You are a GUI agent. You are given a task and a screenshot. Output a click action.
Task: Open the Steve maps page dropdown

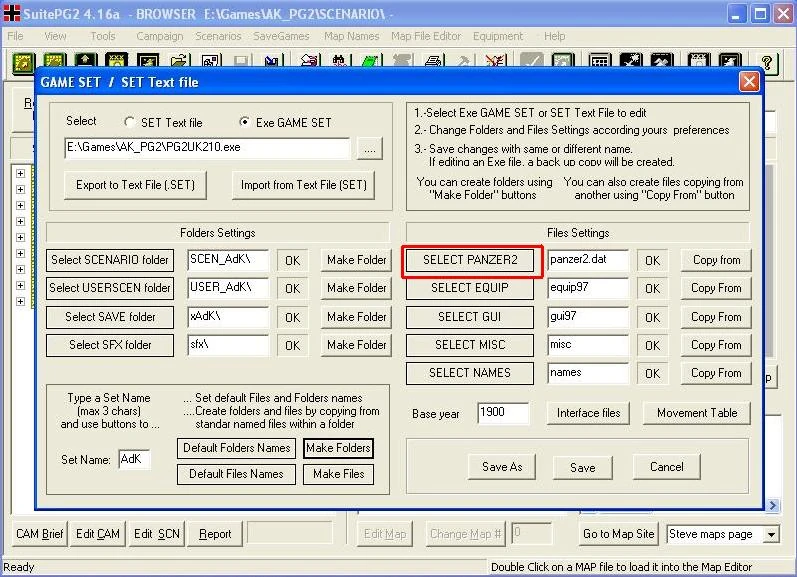[772, 534]
